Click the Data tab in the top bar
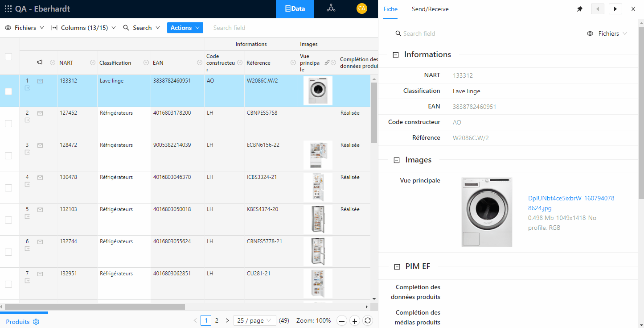 point(295,8)
